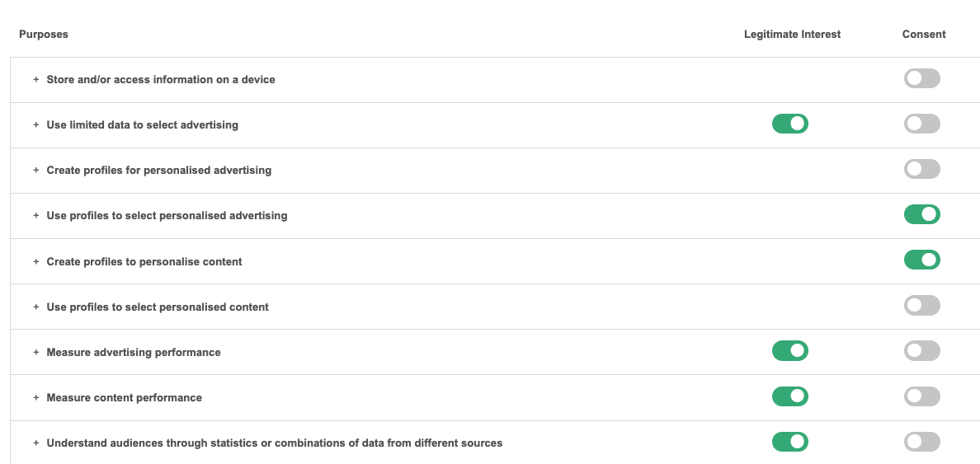Enable consent for Store and/or access information
The image size is (980, 464).
pyautogui.click(x=921, y=79)
